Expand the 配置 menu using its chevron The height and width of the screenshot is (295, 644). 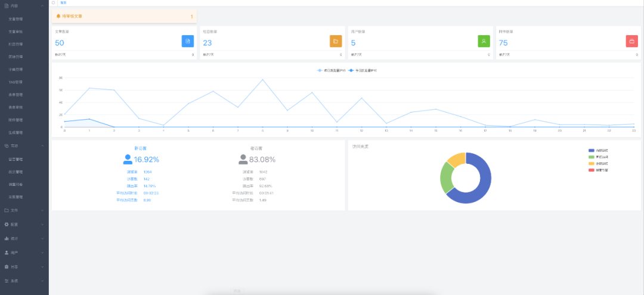[x=43, y=225]
